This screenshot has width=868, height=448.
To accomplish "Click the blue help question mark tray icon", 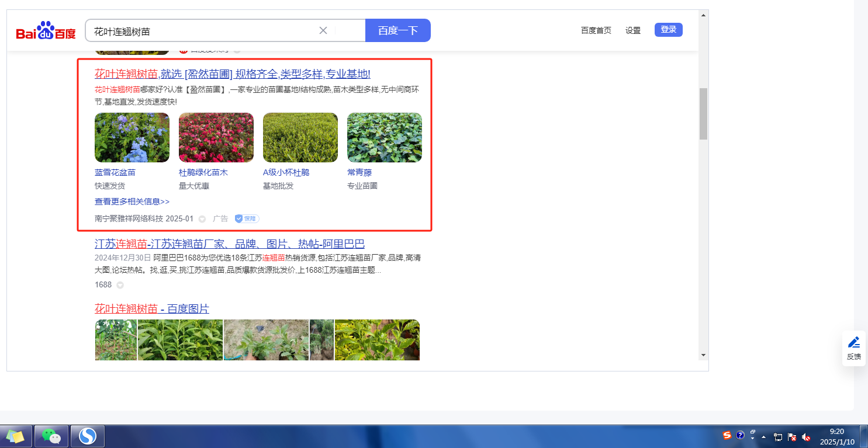I will coord(740,435).
